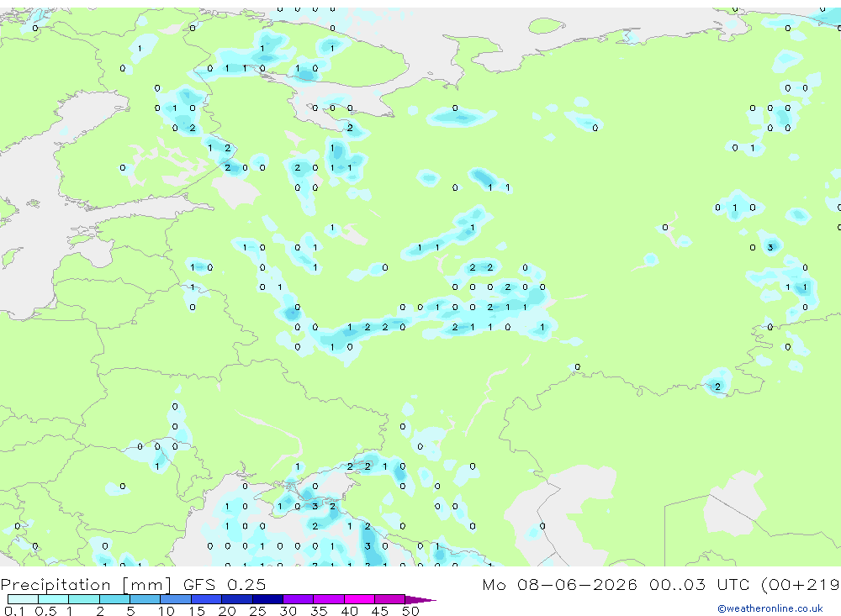The height and width of the screenshot is (616, 841).
Task: Click the 20 to 25 mm legend swatch
Action: [237, 599]
